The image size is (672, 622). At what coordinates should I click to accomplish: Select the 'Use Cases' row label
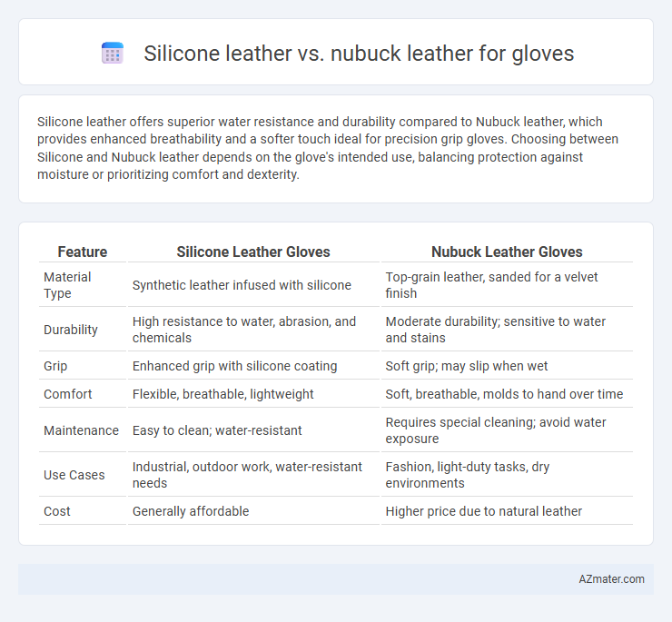pos(83,475)
